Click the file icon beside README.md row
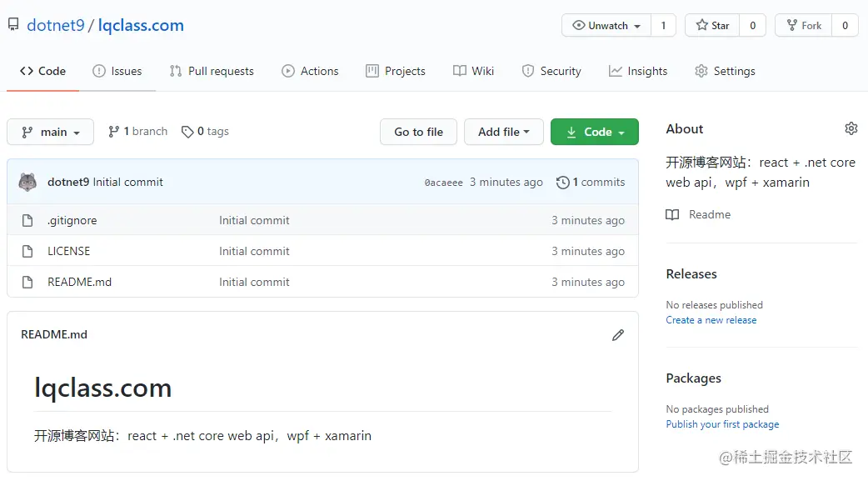The height and width of the screenshot is (481, 868). click(27, 282)
